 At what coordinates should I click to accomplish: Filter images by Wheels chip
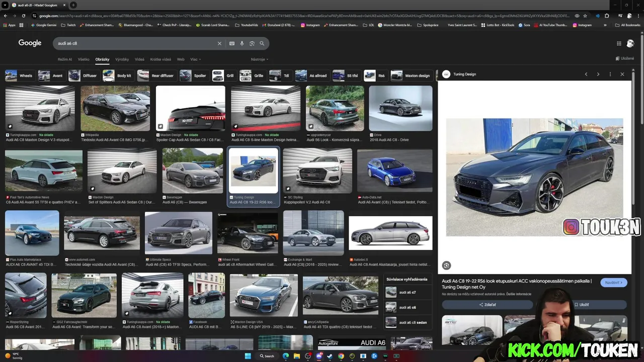pyautogui.click(x=19, y=76)
